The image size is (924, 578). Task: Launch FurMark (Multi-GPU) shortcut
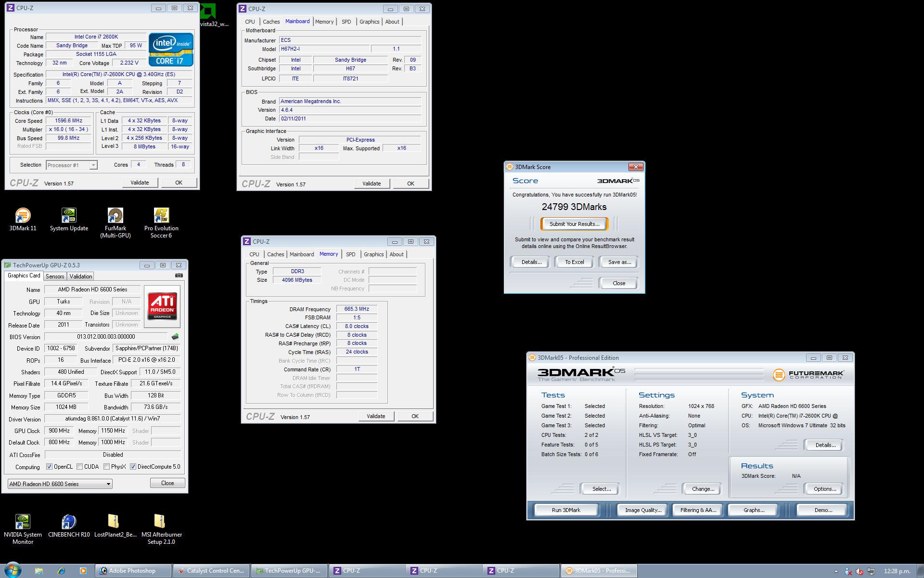115,223
